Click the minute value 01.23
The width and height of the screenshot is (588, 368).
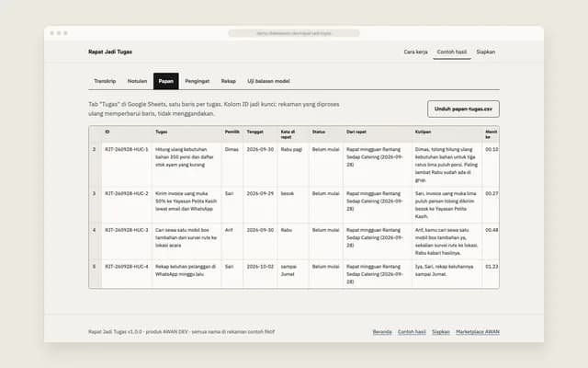tap(491, 274)
